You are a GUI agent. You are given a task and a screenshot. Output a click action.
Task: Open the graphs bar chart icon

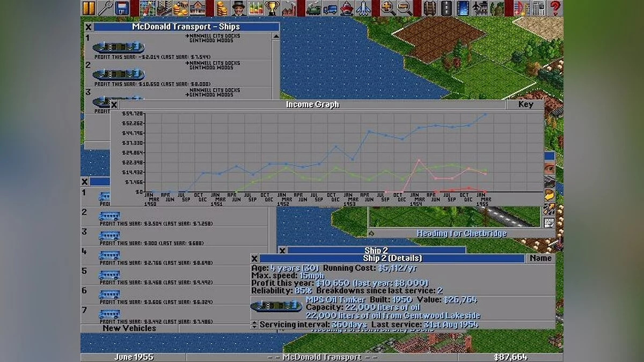255,8
